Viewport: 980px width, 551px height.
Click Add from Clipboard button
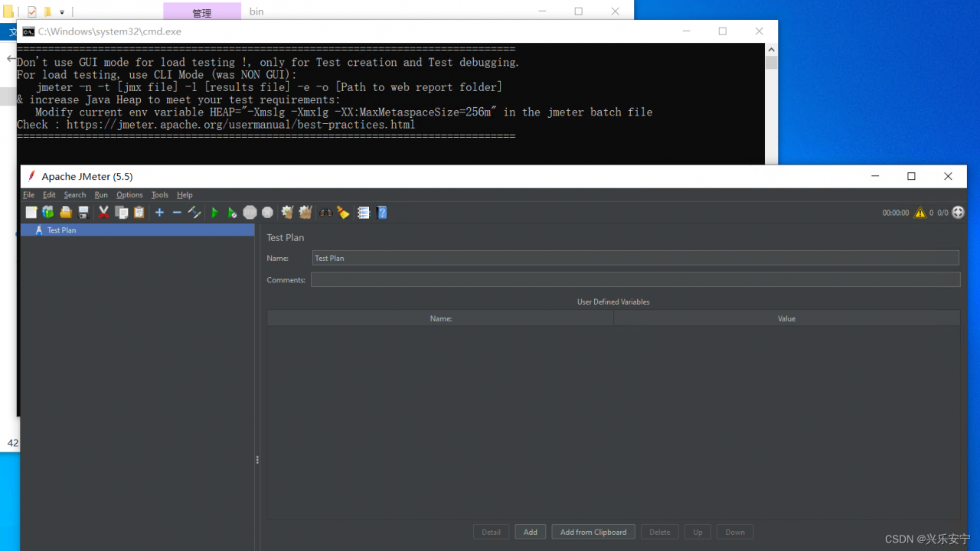593,532
